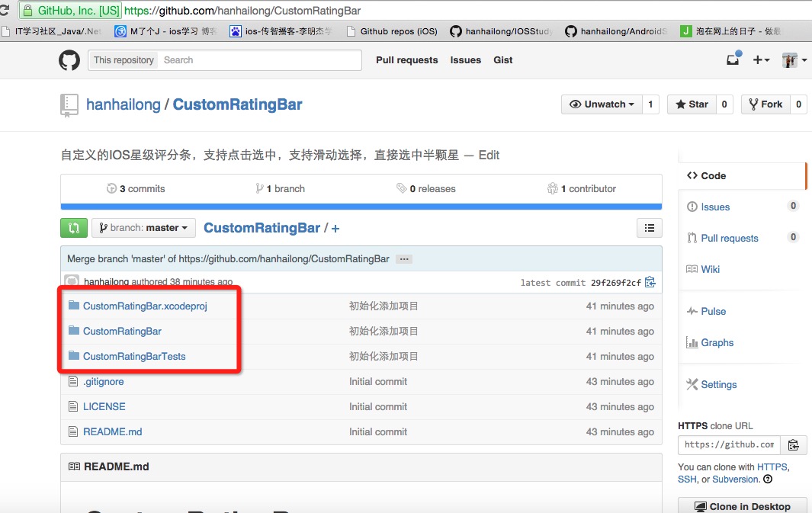Click the repository search field
Screen dimensions: 812x513
coord(261,60)
